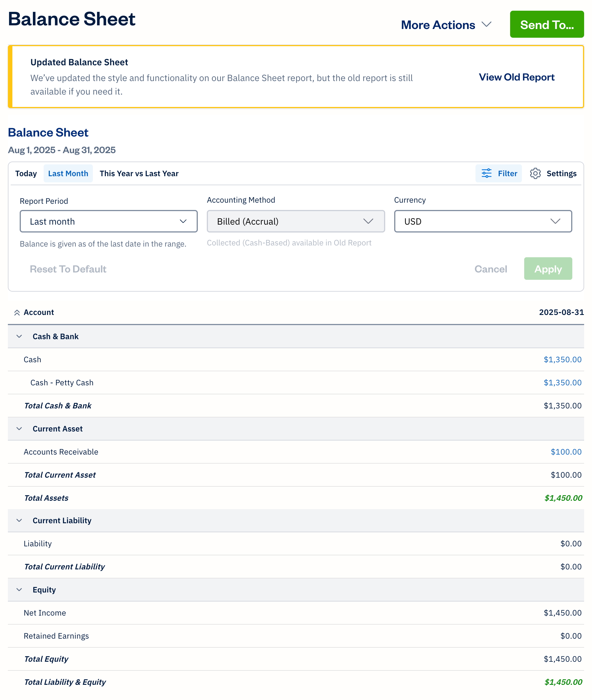Click the Net Income row name
Screen dimensions: 592x700
point(45,613)
